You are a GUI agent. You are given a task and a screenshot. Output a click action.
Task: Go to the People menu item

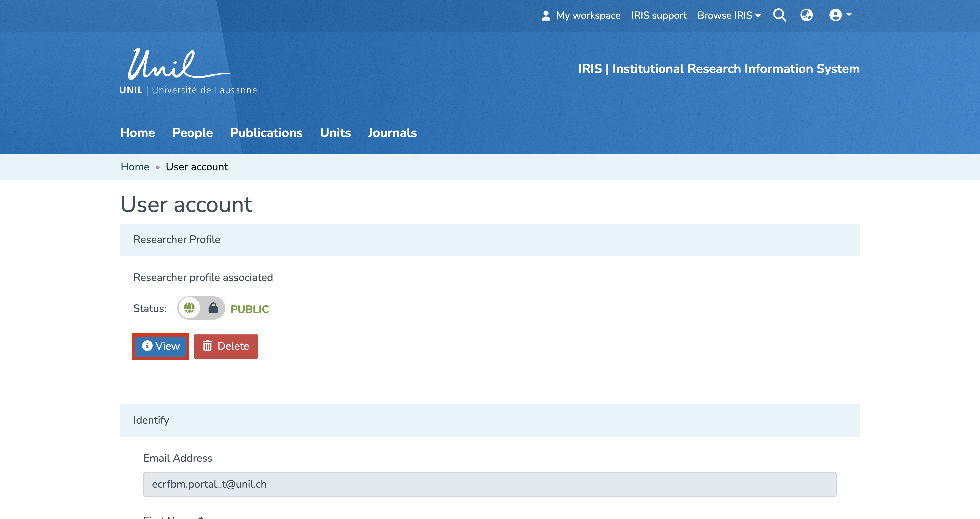click(x=193, y=133)
